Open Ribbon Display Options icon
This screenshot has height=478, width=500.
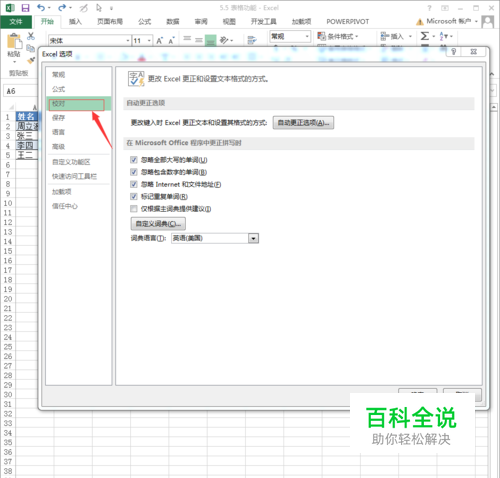(445, 8)
